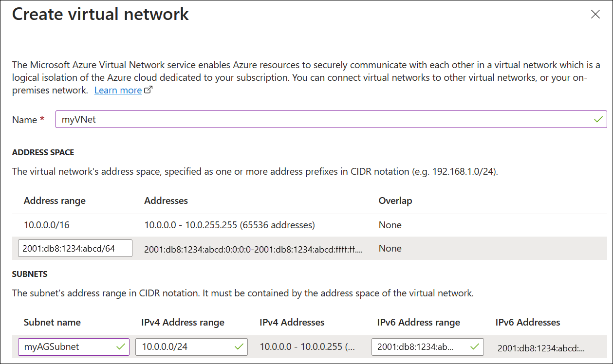Click the validation checkmark beside myAGSubnet
The image size is (613, 364).
pos(120,347)
